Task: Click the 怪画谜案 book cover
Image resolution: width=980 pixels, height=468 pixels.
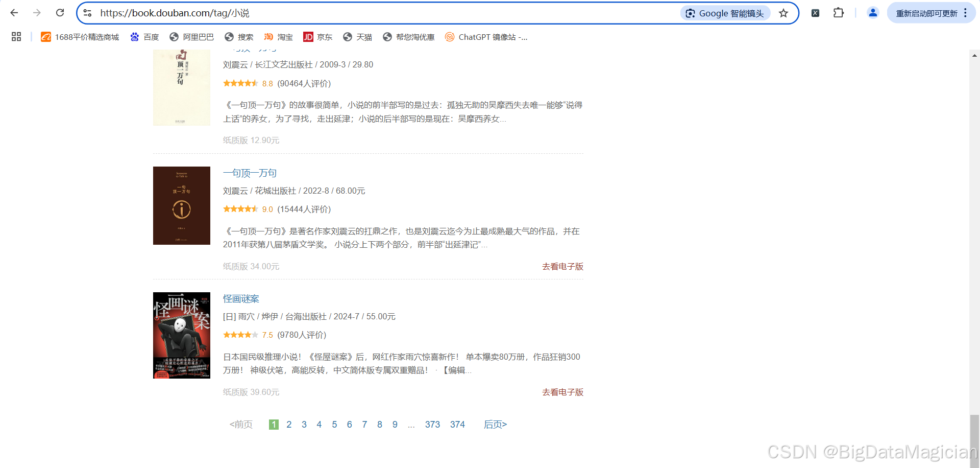Action: [x=182, y=335]
